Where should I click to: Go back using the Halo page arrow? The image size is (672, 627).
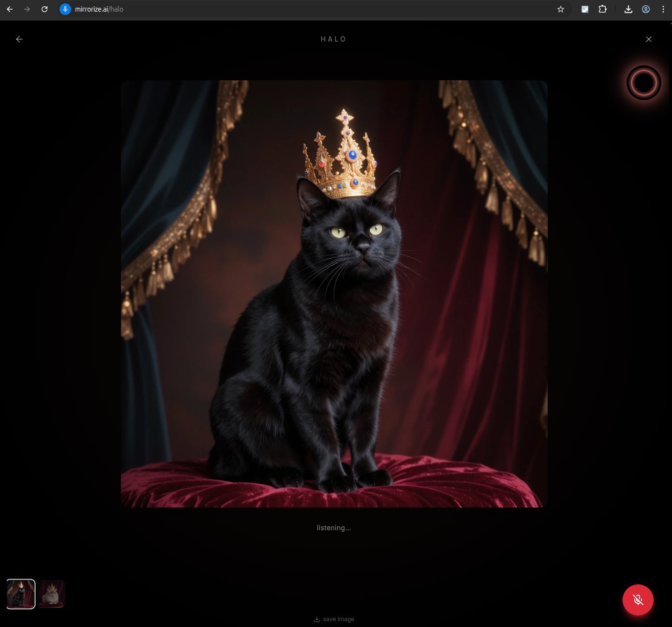pos(19,39)
